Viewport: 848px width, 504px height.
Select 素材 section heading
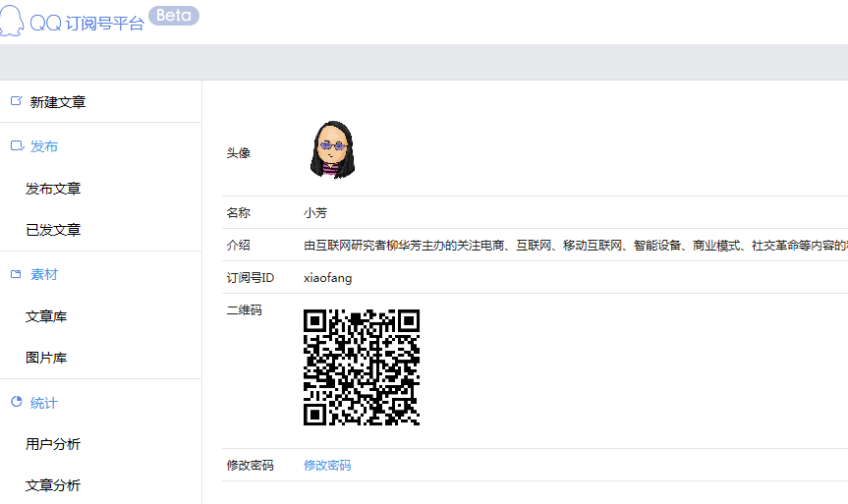[44, 274]
